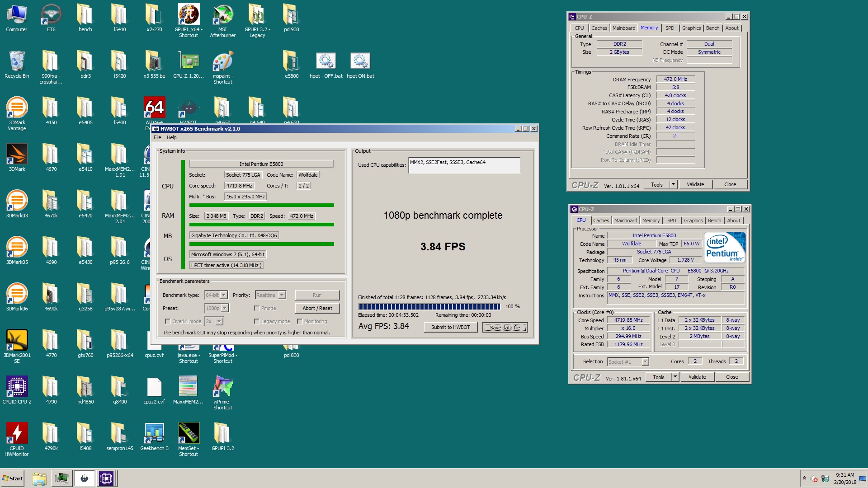Launch mspaint shortcut
Image resolution: width=868 pixels, height=488 pixels.
point(223,67)
